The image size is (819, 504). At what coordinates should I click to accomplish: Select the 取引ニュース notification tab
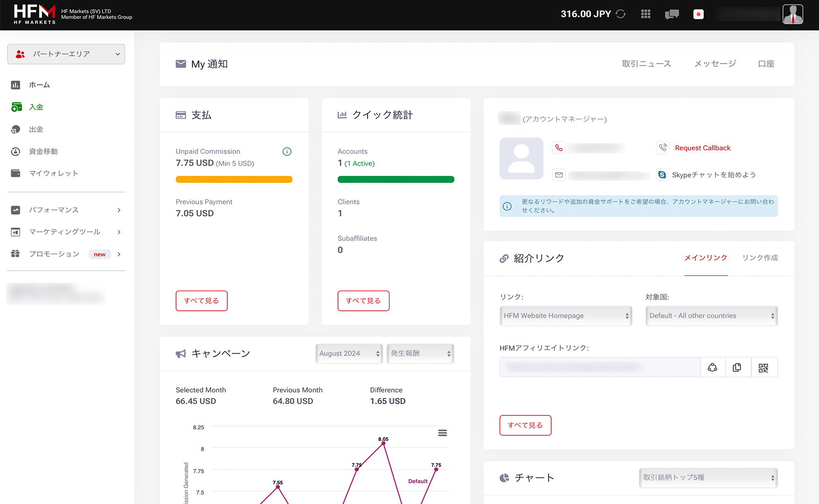[646, 64]
